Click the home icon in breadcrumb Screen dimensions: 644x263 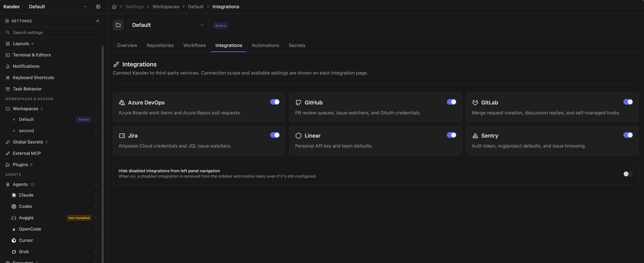[x=114, y=7]
